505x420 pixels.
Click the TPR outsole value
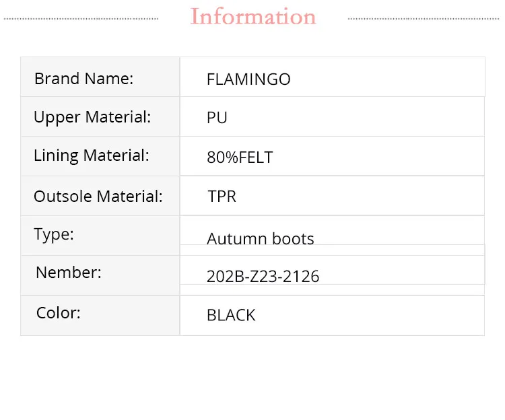[222, 197]
